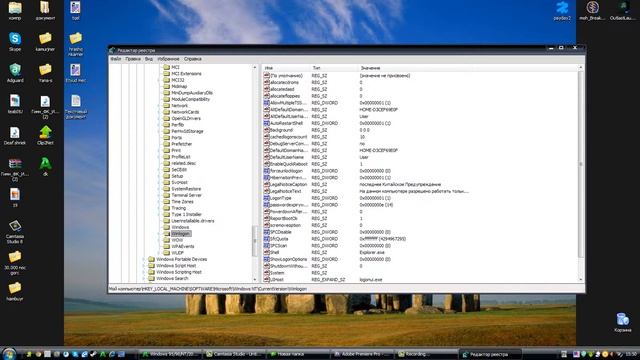Expand the Windows Search key
640x360 pixels.
coord(144,278)
